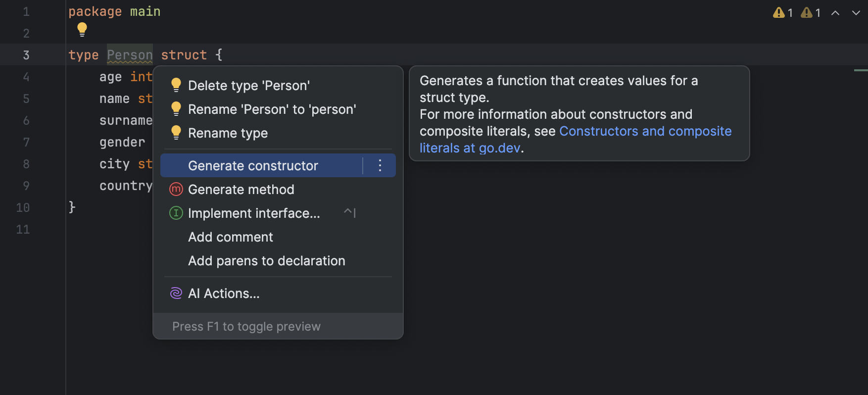Click the purple AI Actions swirl icon
The height and width of the screenshot is (395, 868).
coord(176,293)
